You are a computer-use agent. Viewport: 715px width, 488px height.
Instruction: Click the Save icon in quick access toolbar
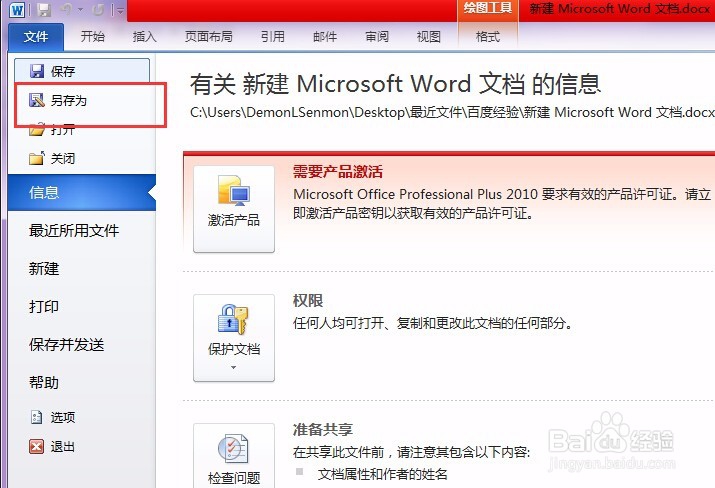[44, 10]
